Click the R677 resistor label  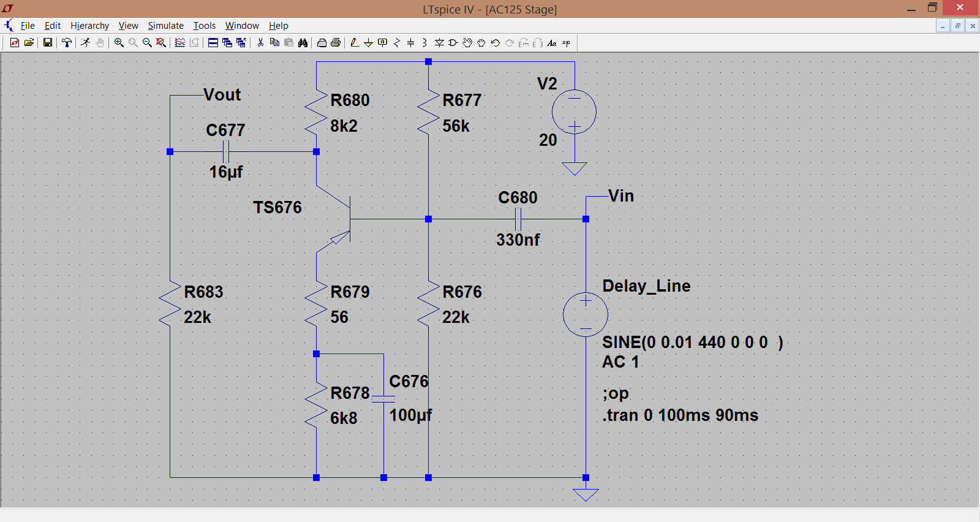coord(462,100)
